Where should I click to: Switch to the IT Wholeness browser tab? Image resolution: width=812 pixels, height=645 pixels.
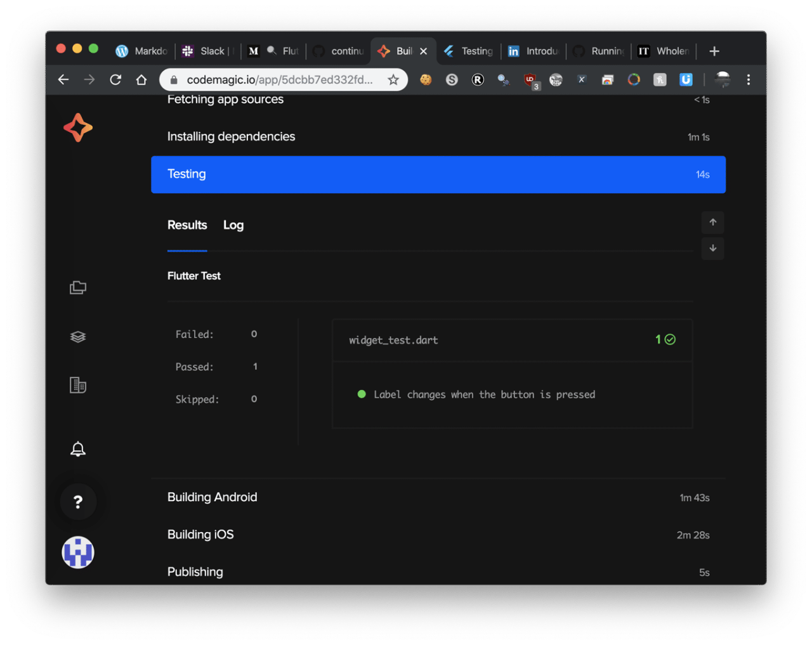pyautogui.click(x=664, y=51)
